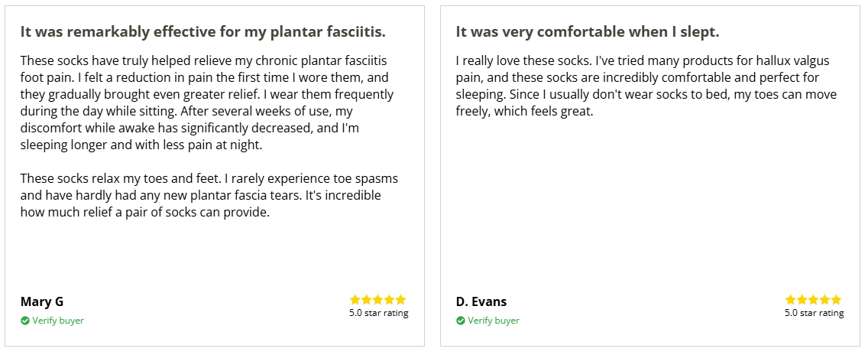Click the 'Verify buyer' label under D. Evans
Screen dimensions: 868x355
coord(494,321)
